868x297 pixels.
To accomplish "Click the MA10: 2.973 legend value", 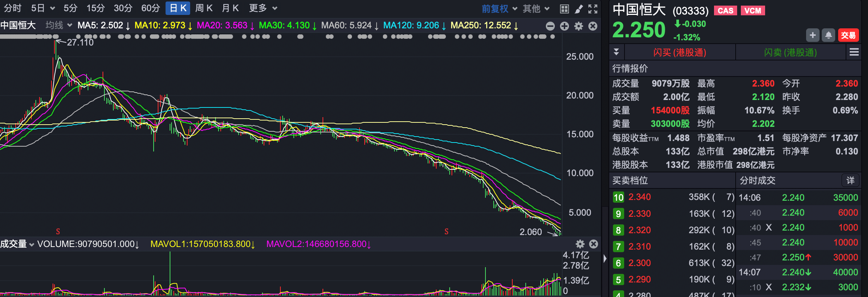I will coord(163,25).
